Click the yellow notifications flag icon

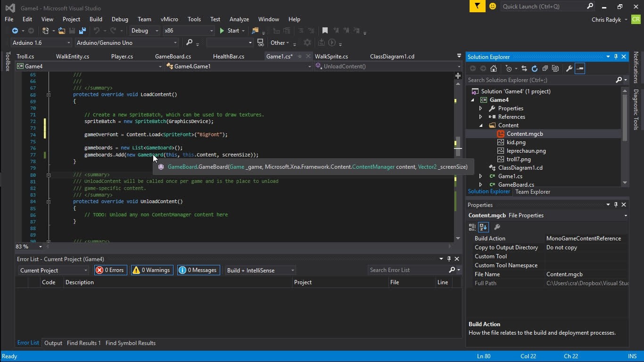click(477, 6)
